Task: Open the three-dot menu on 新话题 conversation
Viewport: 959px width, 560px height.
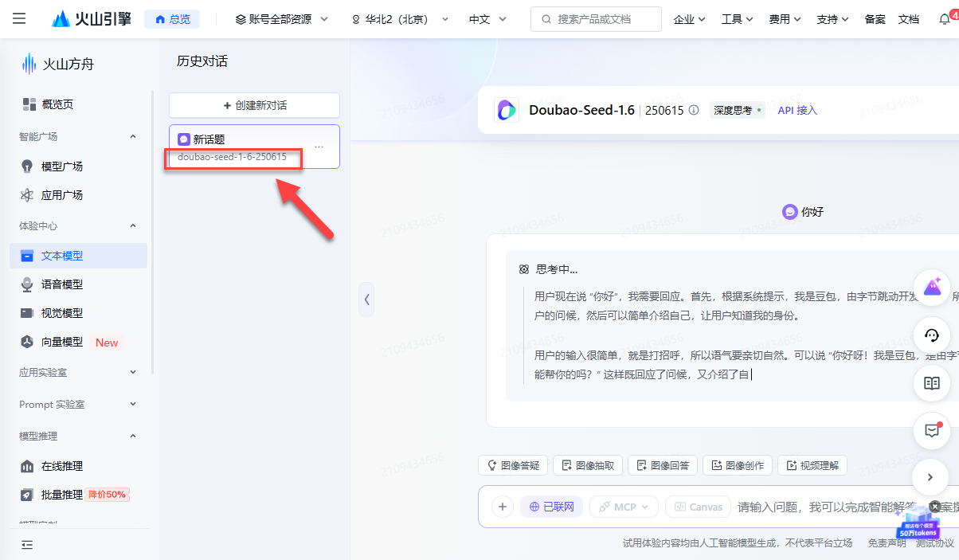Action: click(x=319, y=147)
